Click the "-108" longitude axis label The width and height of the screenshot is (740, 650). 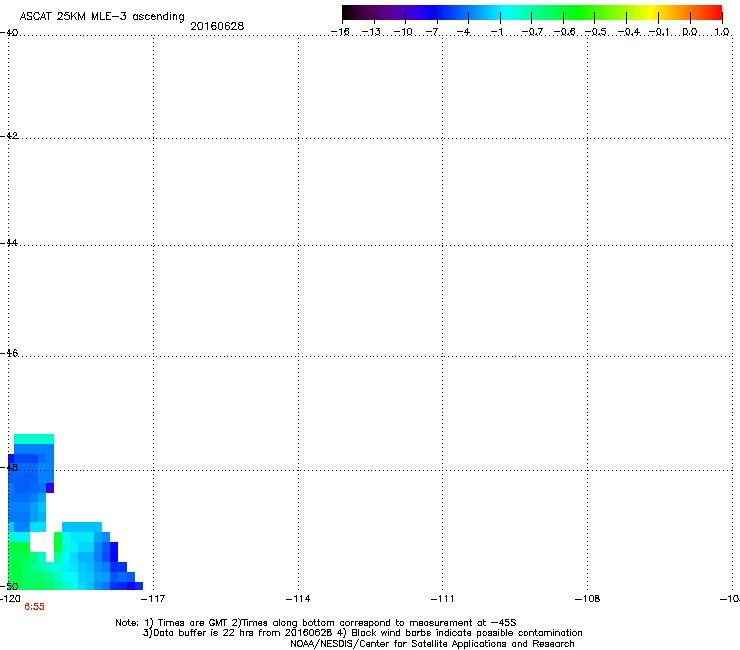coord(588,599)
